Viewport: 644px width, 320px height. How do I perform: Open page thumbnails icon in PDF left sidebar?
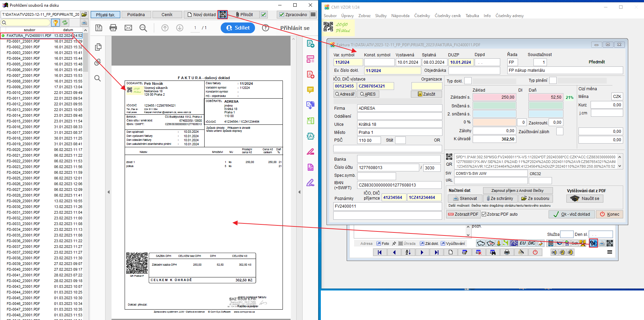98,47
